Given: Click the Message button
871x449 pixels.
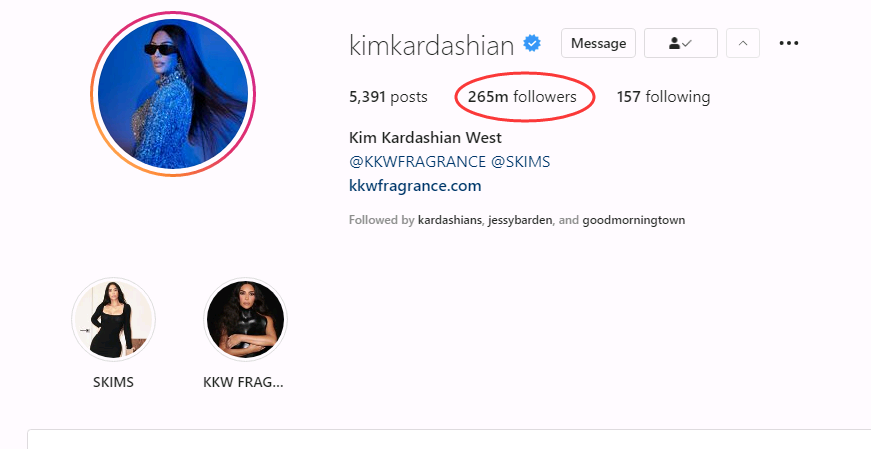Looking at the screenshot, I should coord(598,43).
